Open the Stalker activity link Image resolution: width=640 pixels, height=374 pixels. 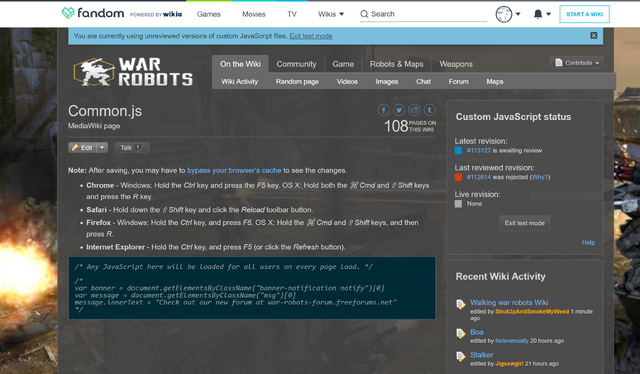point(482,355)
